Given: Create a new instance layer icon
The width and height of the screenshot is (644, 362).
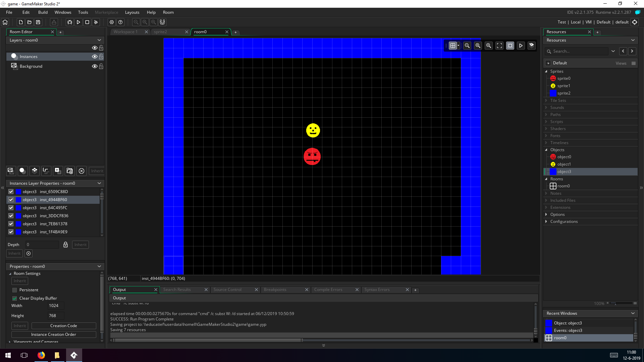Looking at the screenshot, I should 22,171.
